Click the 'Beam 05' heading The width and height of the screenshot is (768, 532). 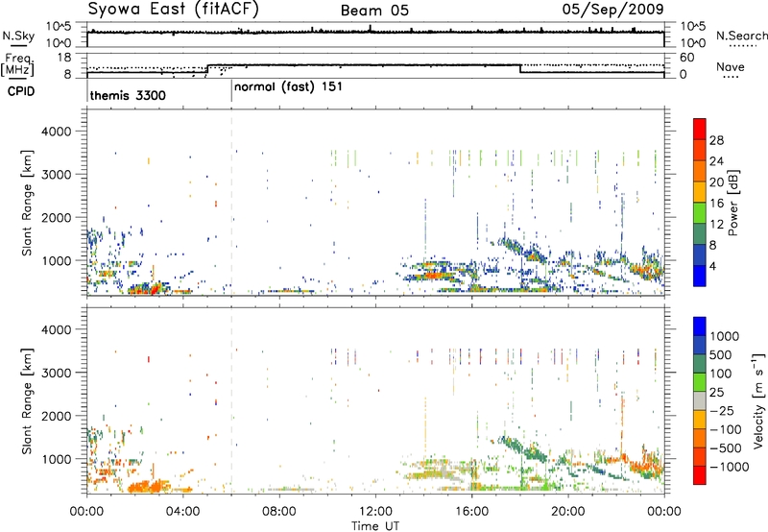[374, 11]
